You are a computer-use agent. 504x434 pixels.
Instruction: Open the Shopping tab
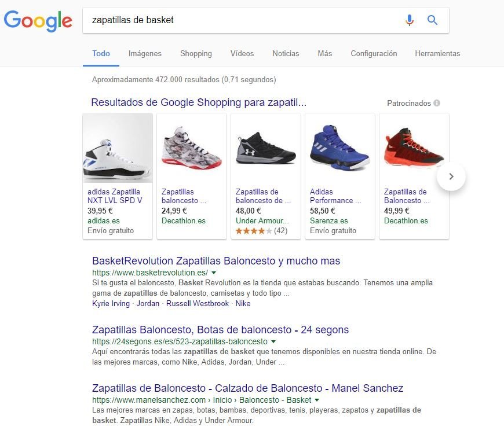(196, 53)
